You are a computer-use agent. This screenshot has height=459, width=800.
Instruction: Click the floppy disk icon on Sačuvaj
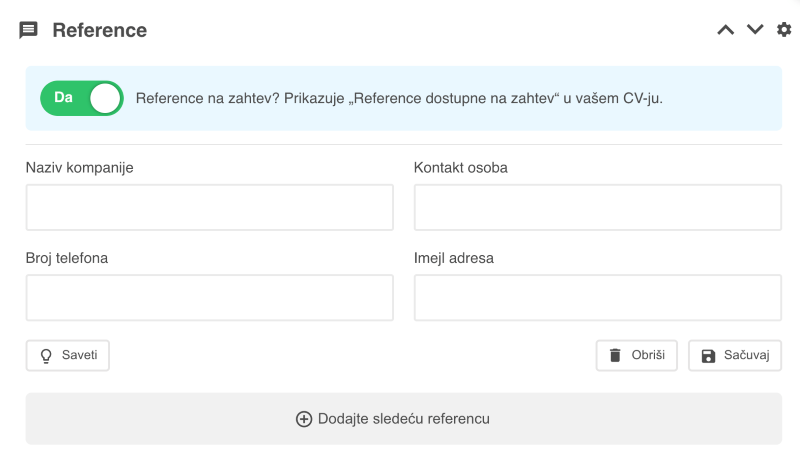pyautogui.click(x=708, y=356)
